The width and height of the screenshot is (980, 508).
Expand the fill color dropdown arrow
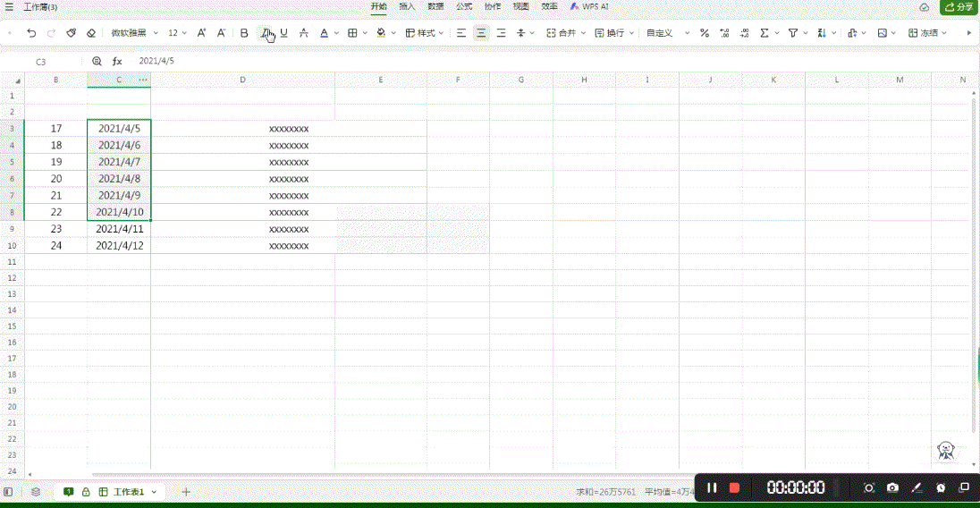click(x=393, y=33)
